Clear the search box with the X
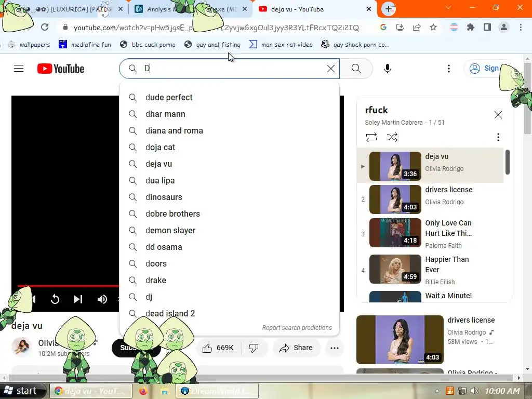The width and height of the screenshot is (532, 399). (331, 69)
